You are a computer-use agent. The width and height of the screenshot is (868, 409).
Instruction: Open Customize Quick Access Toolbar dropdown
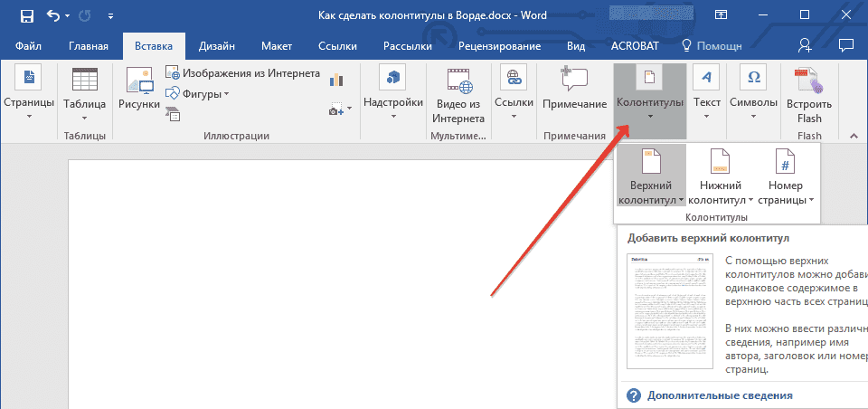pyautogui.click(x=110, y=16)
